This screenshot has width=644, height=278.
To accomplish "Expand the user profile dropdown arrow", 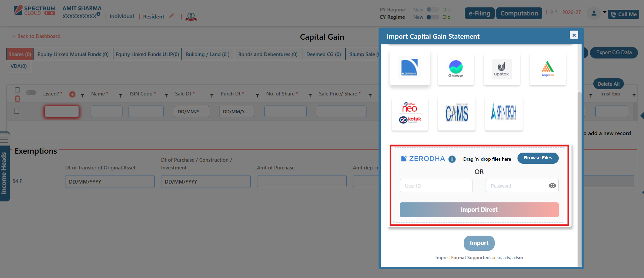I will [x=604, y=12].
